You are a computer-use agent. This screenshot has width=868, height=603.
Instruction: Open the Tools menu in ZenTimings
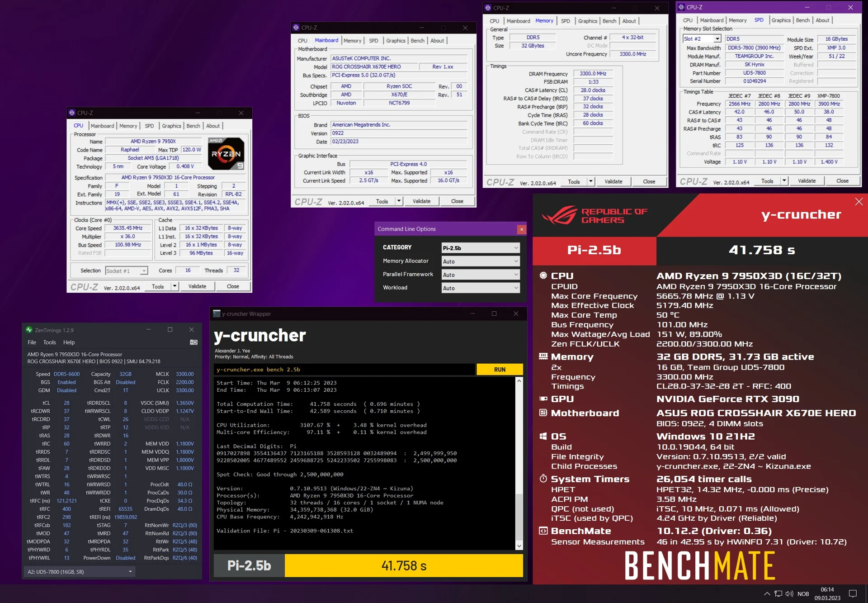[49, 342]
